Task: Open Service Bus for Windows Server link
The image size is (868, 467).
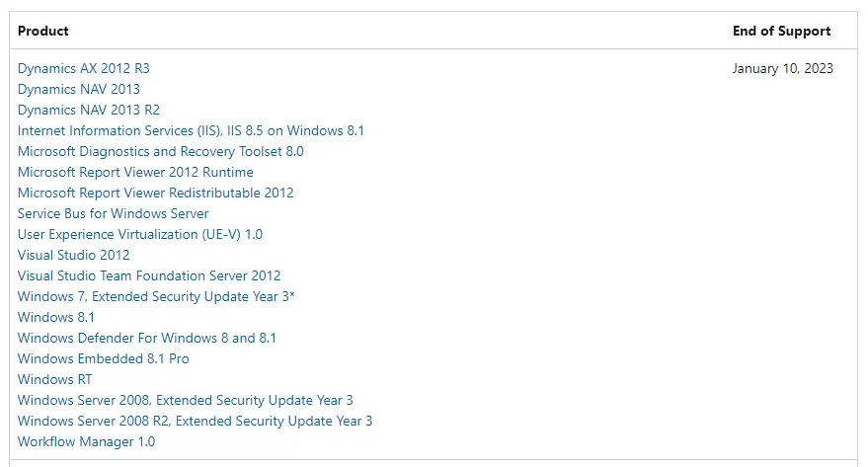Action: point(113,213)
